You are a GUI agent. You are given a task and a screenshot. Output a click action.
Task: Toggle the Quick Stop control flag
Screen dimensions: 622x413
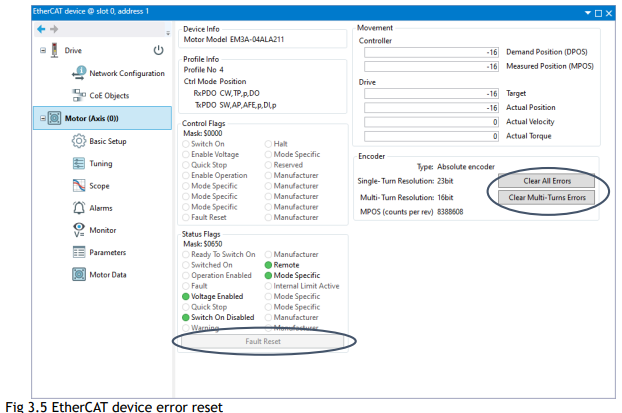pos(185,165)
